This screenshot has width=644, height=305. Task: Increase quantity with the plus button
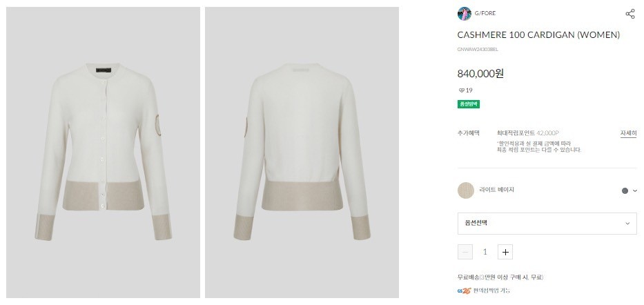click(x=505, y=252)
